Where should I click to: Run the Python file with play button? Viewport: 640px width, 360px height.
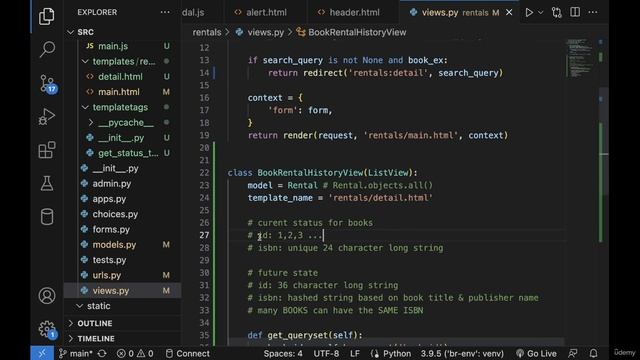tap(529, 13)
